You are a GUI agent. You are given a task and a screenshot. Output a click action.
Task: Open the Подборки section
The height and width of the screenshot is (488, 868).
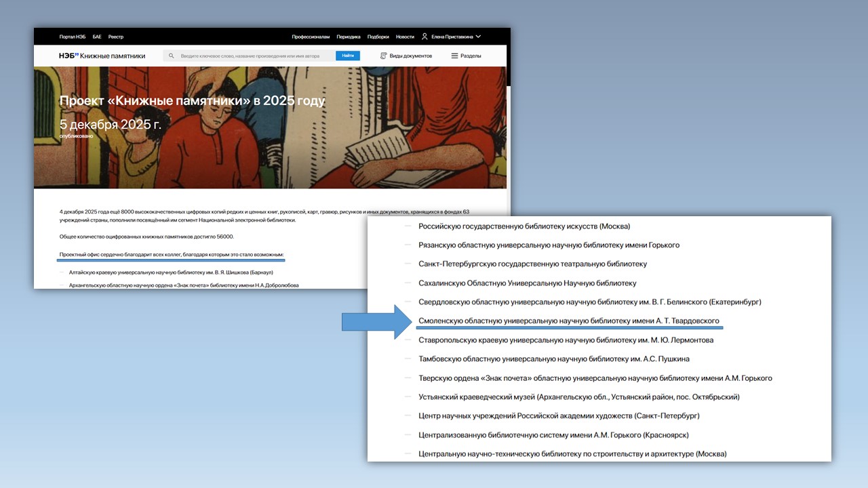[x=378, y=37]
